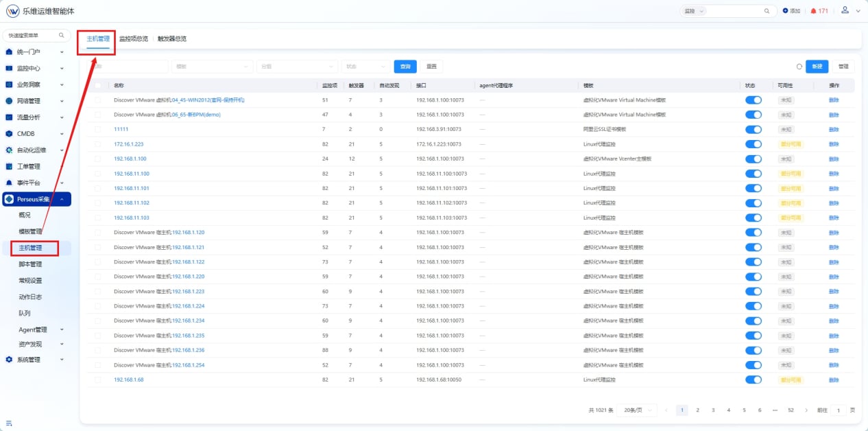Check the row checkbox for 192.168.1.100
The image size is (868, 431).
click(98, 159)
